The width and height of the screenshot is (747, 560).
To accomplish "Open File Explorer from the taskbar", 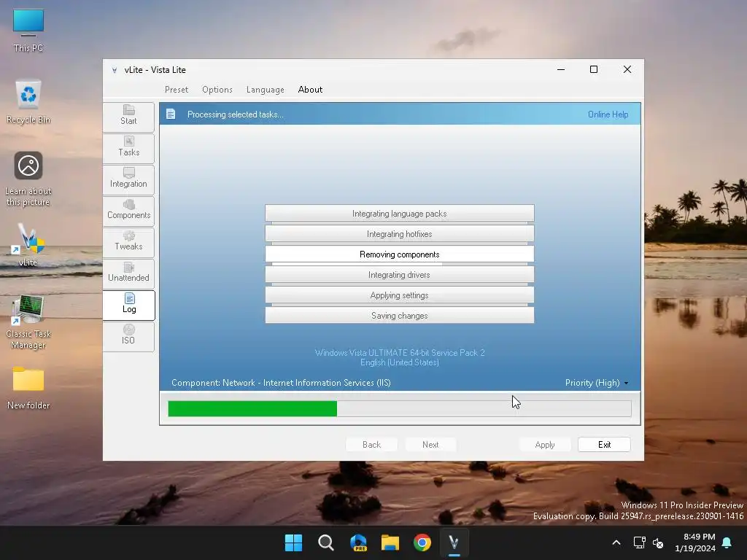I will 390,542.
